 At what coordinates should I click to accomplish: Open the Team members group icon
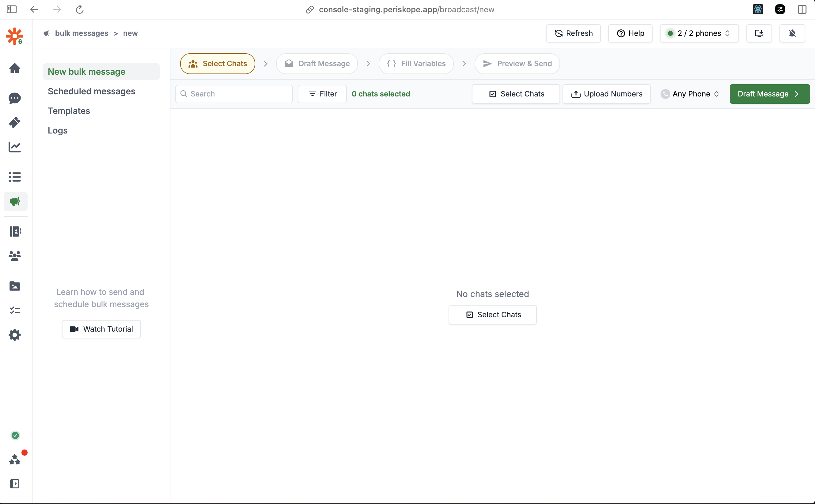(15, 256)
